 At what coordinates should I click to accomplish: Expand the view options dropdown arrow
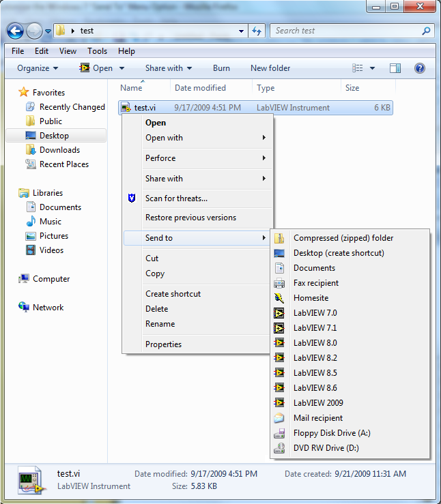372,68
